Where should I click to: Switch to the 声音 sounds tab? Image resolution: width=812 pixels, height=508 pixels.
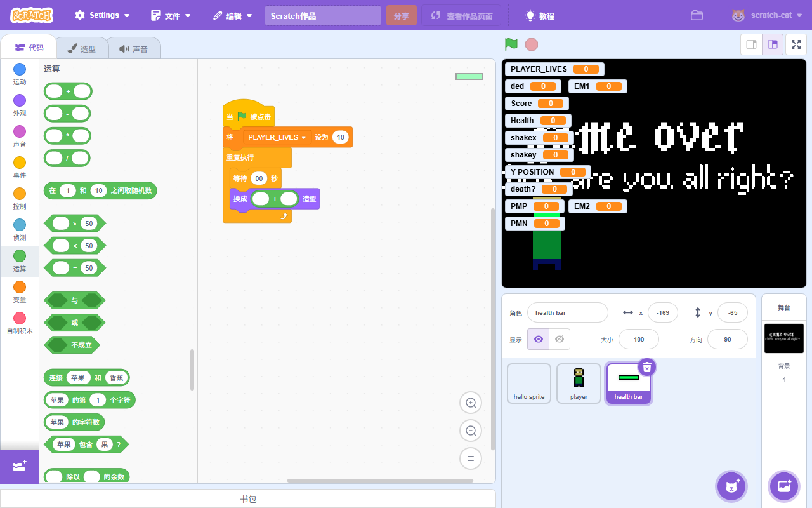(x=133, y=49)
